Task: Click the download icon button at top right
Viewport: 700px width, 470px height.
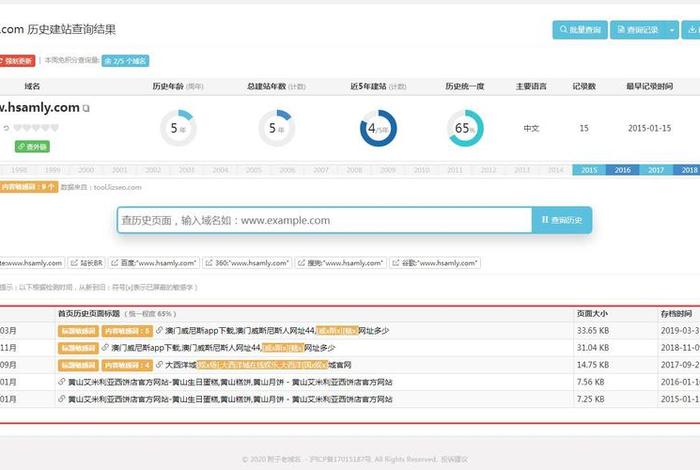Action: (692, 29)
